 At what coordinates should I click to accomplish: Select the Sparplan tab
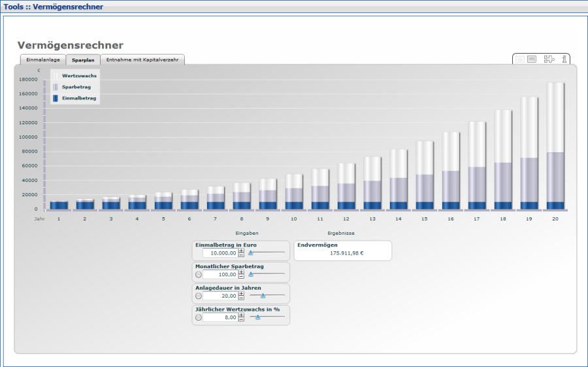pos(83,60)
